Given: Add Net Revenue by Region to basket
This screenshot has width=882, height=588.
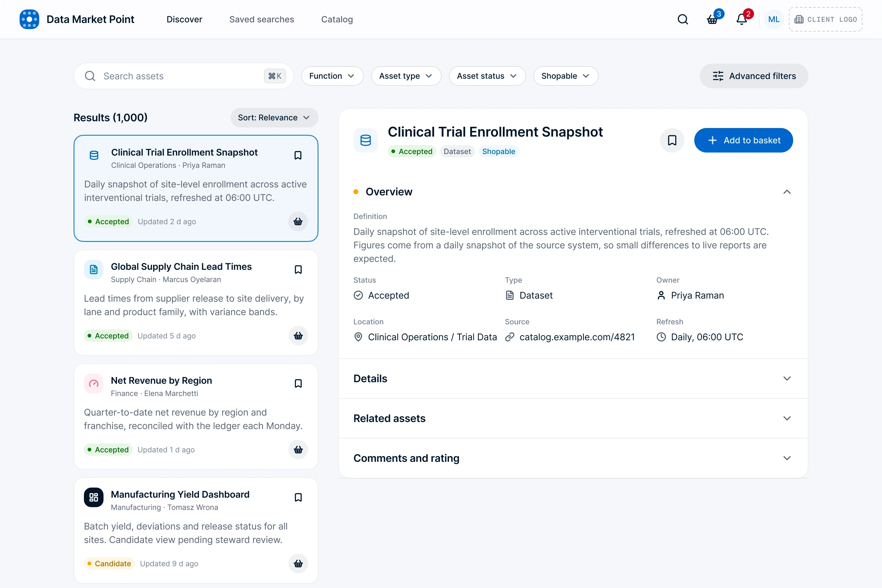Looking at the screenshot, I should click(298, 450).
